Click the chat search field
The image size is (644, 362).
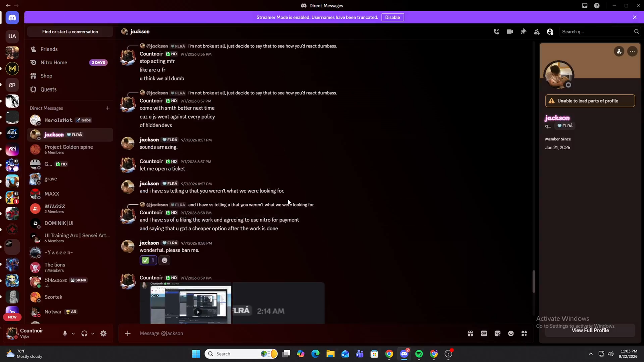click(599, 32)
